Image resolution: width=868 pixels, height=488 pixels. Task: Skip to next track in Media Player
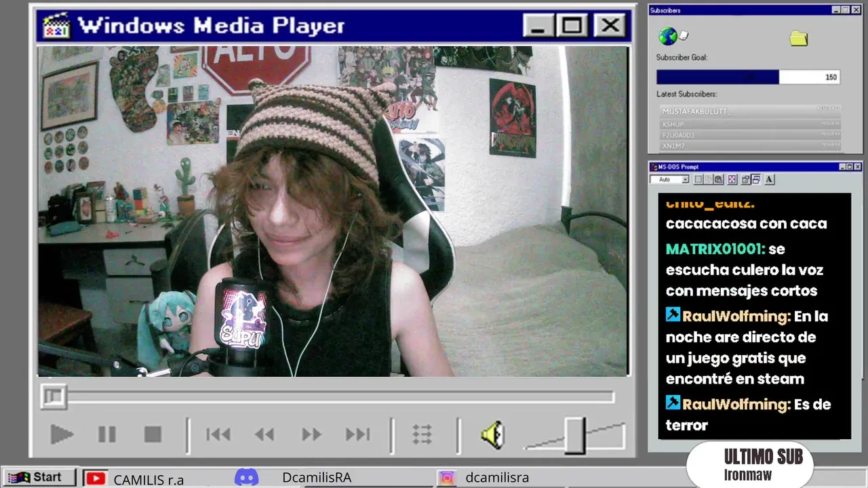coord(357,434)
